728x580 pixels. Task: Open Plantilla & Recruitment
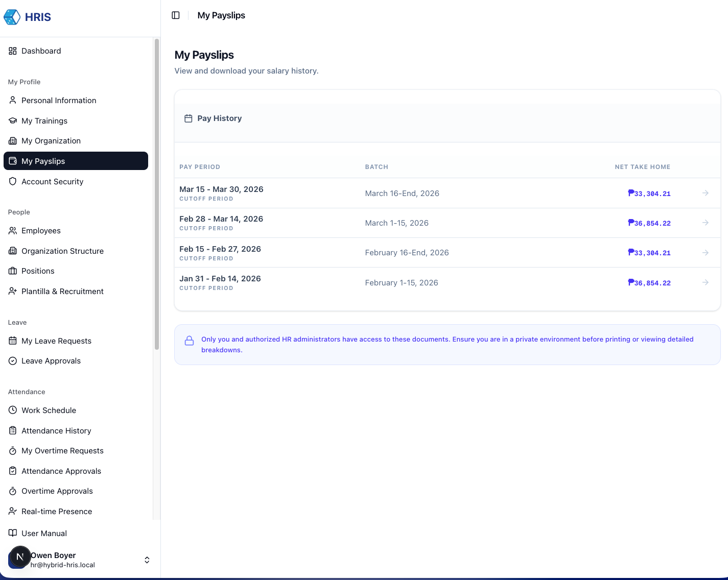tap(62, 292)
